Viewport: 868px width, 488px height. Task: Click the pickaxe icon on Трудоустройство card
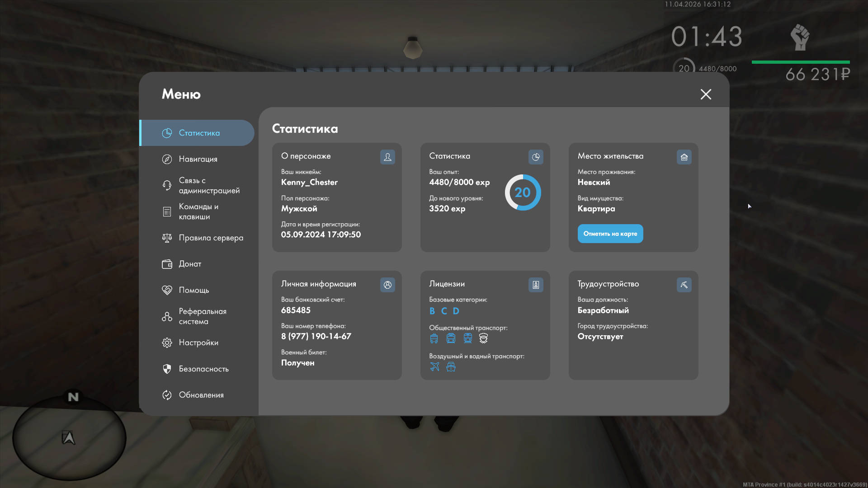click(x=684, y=285)
